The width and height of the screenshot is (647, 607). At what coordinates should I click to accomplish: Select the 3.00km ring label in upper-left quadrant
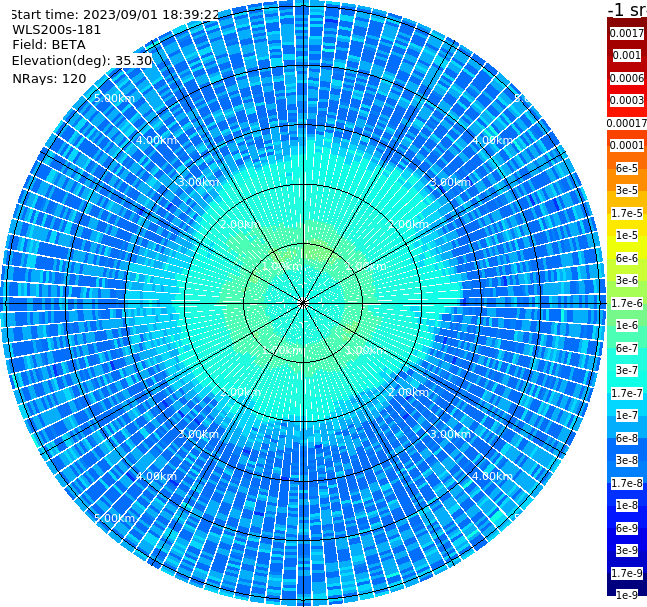[198, 182]
